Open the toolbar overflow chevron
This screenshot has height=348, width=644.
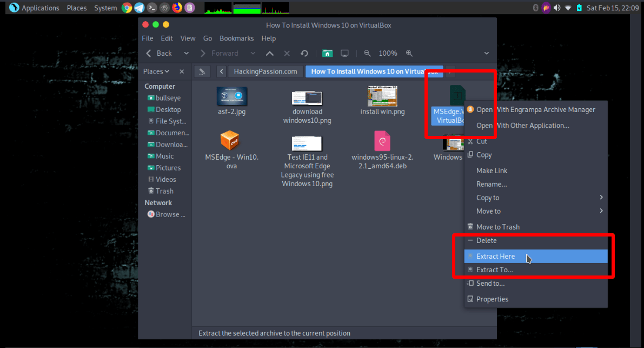coord(486,54)
